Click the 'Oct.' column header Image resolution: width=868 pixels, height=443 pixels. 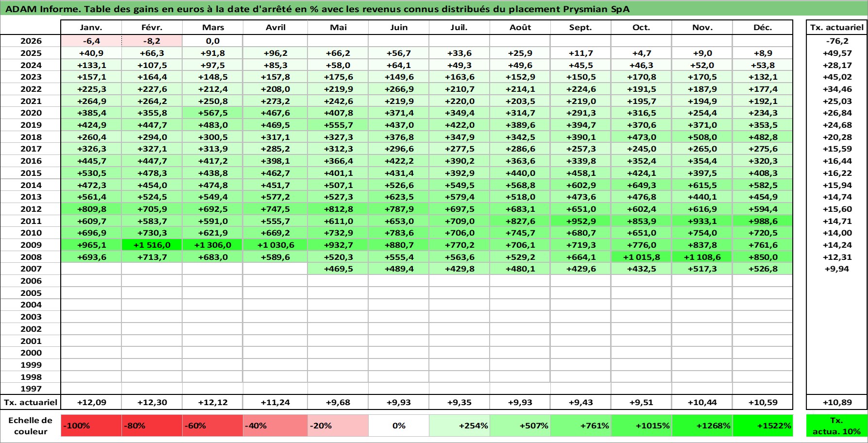(642, 28)
